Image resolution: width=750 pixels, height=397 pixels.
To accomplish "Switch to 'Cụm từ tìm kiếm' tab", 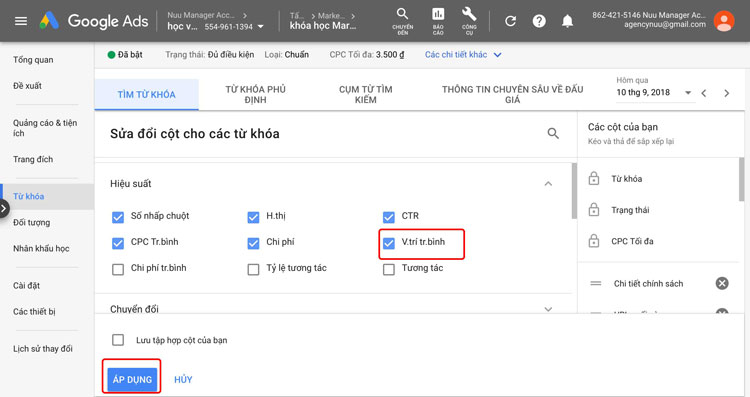I will tap(365, 94).
